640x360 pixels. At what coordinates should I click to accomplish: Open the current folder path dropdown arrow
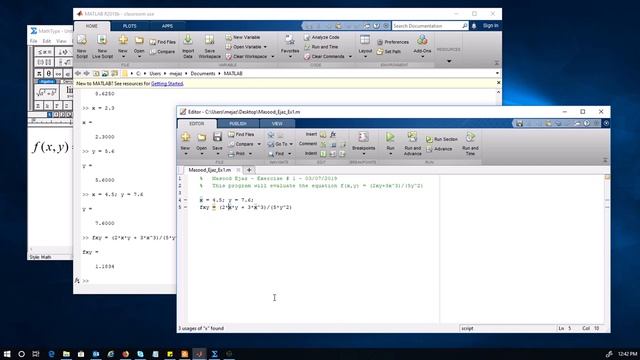pos(497,73)
